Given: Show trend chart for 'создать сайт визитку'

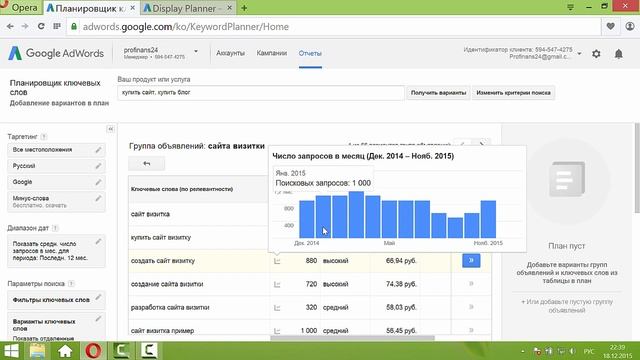Looking at the screenshot, I should (x=277, y=261).
